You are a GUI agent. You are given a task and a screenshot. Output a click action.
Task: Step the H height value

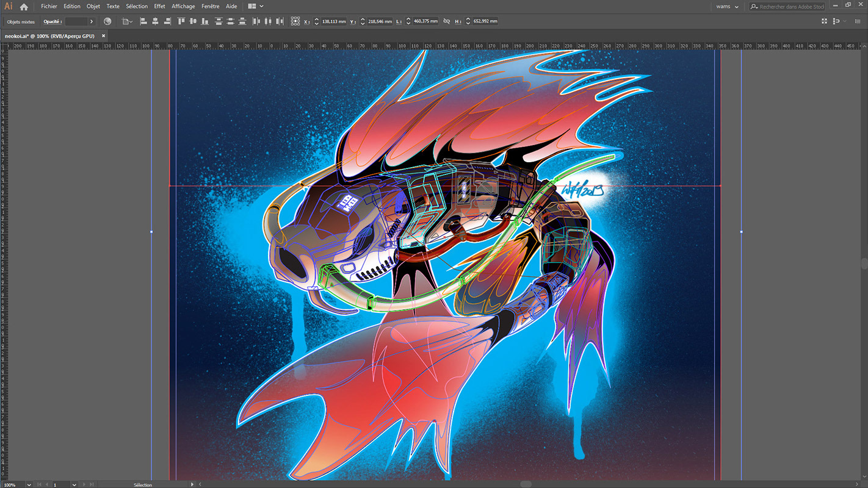468,21
